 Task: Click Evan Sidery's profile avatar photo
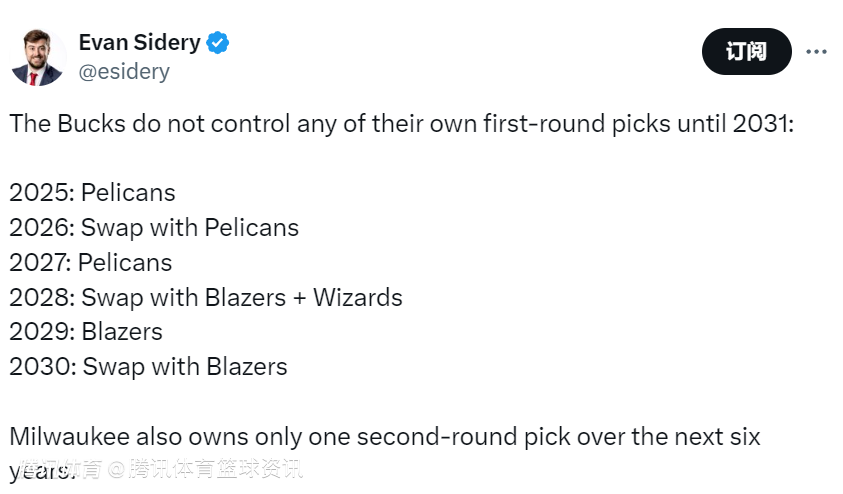(x=38, y=57)
